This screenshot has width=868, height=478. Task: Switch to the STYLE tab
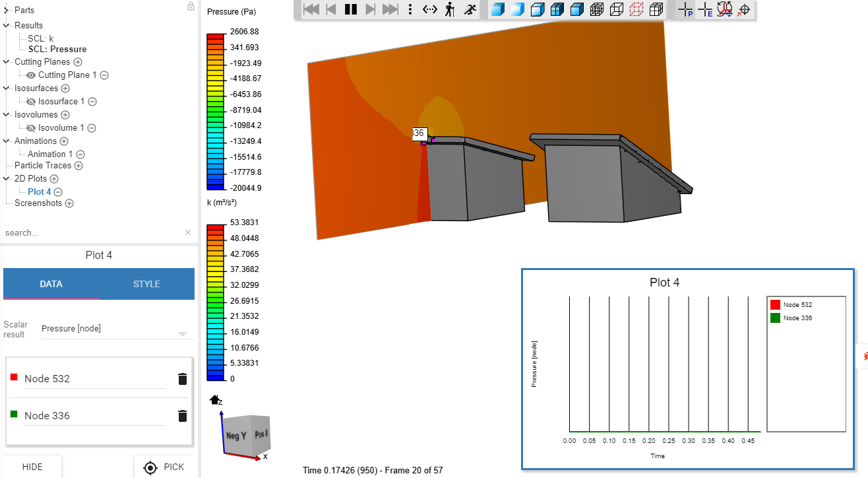click(146, 284)
